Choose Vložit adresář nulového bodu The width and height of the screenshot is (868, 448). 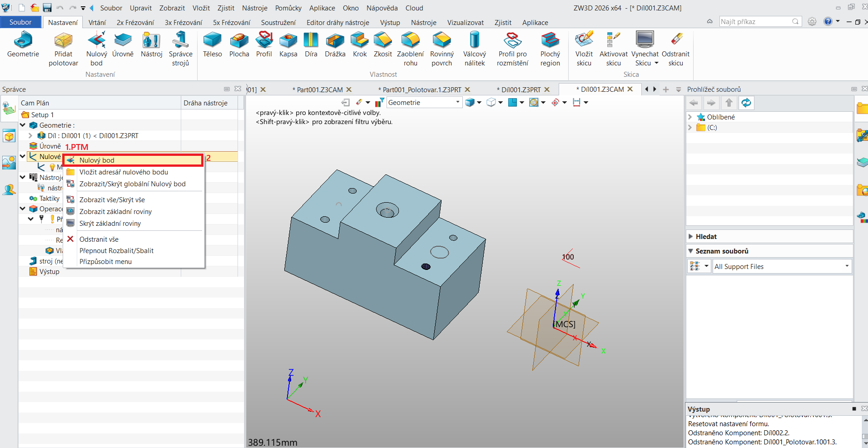click(x=124, y=172)
